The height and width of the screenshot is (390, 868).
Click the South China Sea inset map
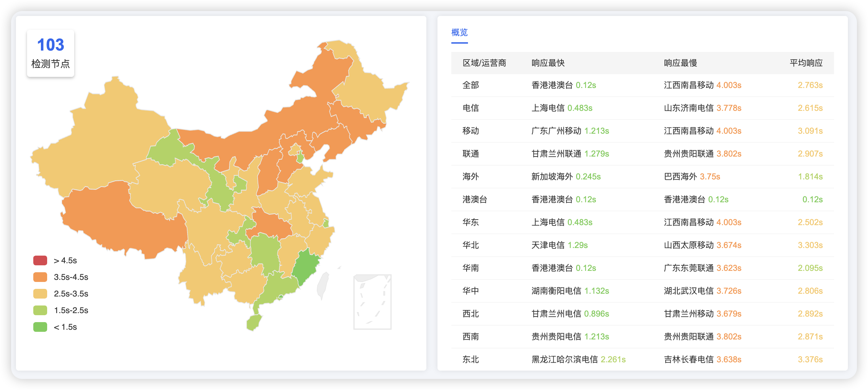pyautogui.click(x=372, y=302)
